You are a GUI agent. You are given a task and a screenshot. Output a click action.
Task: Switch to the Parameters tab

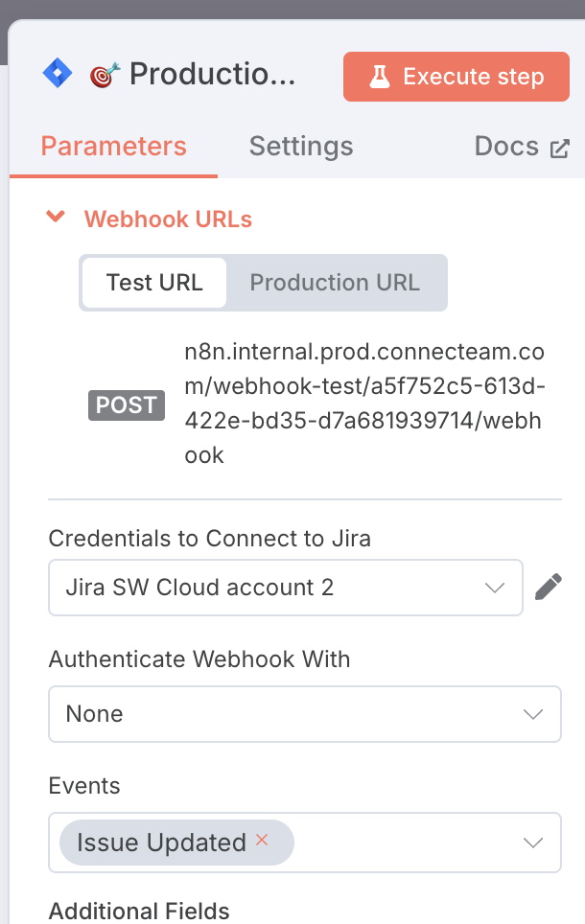pyautogui.click(x=113, y=147)
